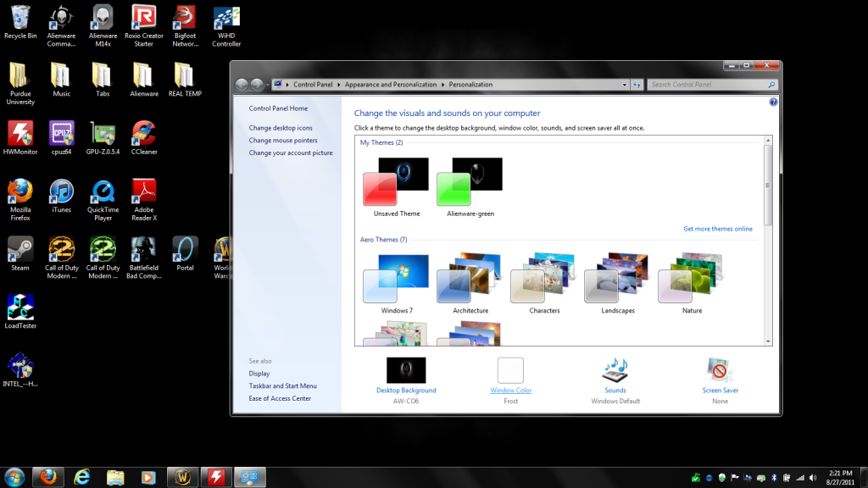Expand the Appearance and Personalization breadcrumb arrow
This screenshot has height=488, width=868.
442,85
